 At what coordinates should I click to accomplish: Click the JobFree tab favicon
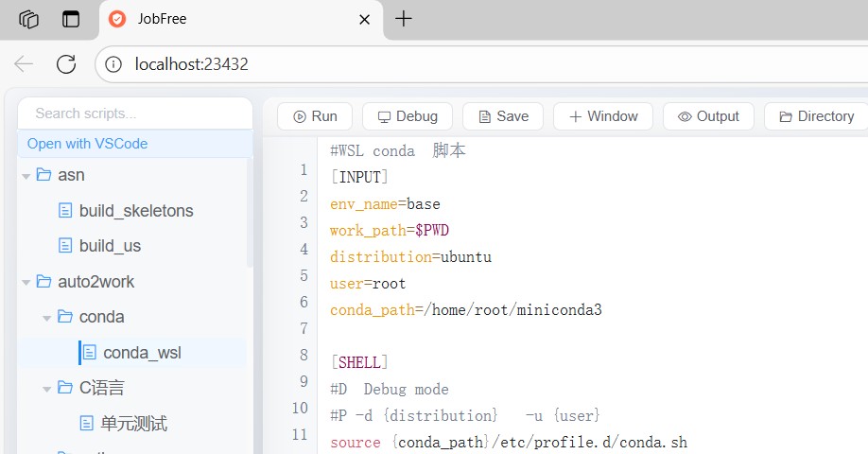click(x=117, y=19)
